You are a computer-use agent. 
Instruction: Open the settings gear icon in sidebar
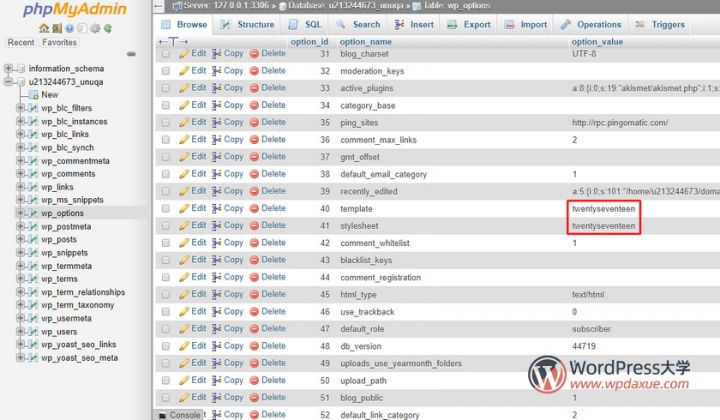point(95,28)
